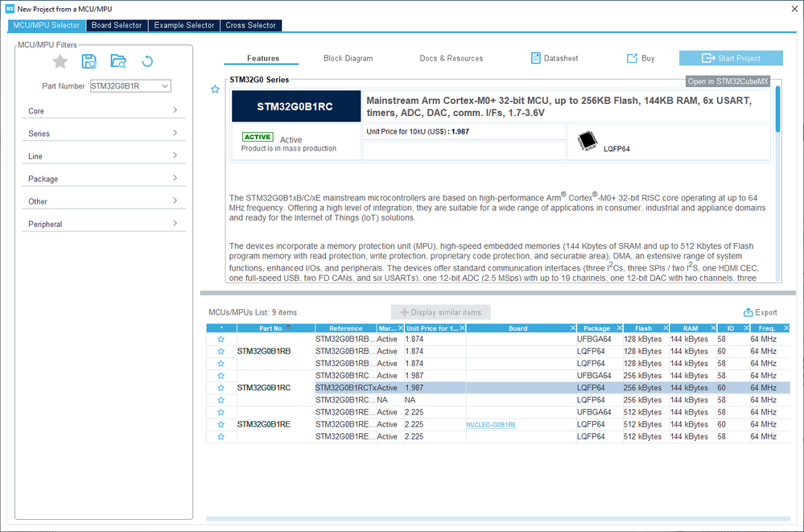Remove the Unit Price column with its X
804x532 pixels.
462,328
